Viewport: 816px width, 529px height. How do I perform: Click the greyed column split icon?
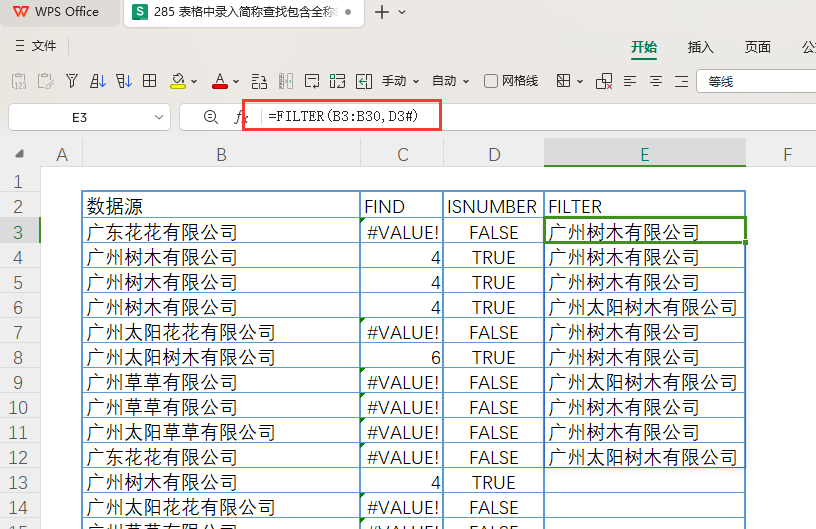(286, 81)
